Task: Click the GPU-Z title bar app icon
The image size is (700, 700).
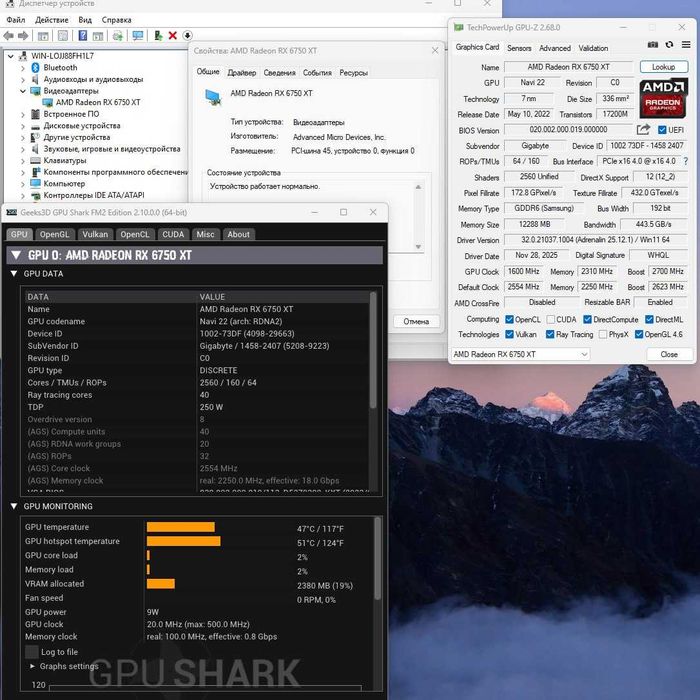Action: coord(458,28)
